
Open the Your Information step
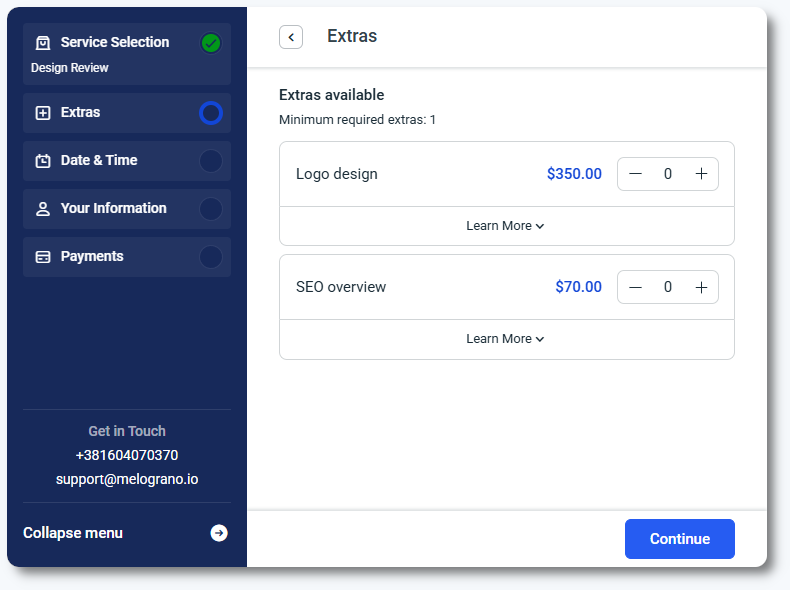coord(113,209)
